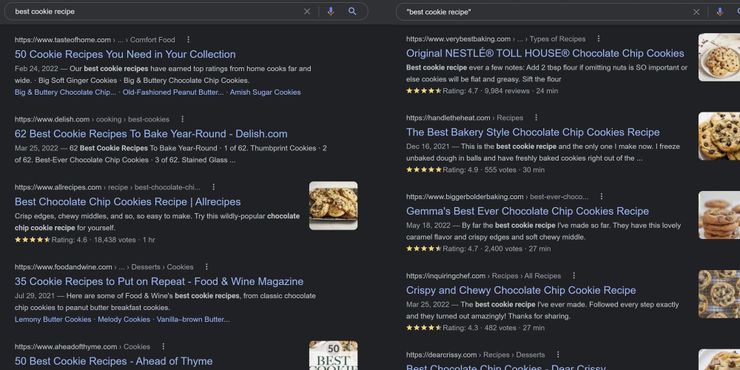
Task: Focus the left search input field
Action: (x=156, y=12)
